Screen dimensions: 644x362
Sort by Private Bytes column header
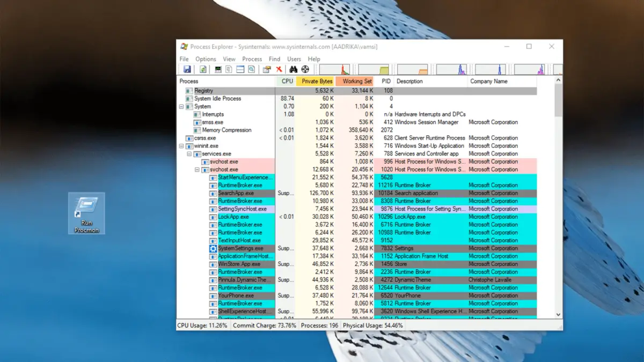pos(316,82)
